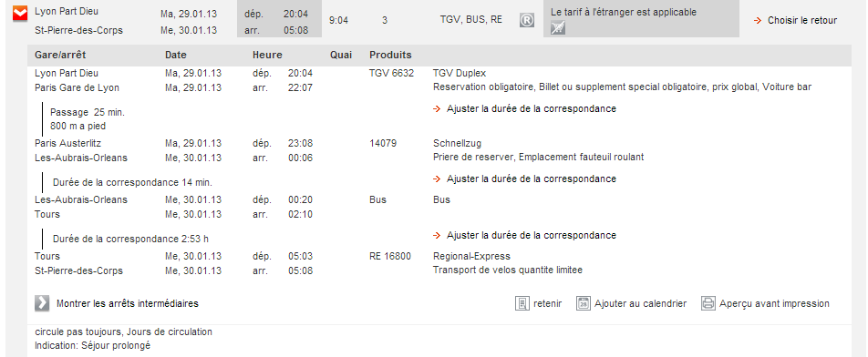The image size is (868, 357).
Task: Click the TGV 6632 product entry
Action: [391, 74]
